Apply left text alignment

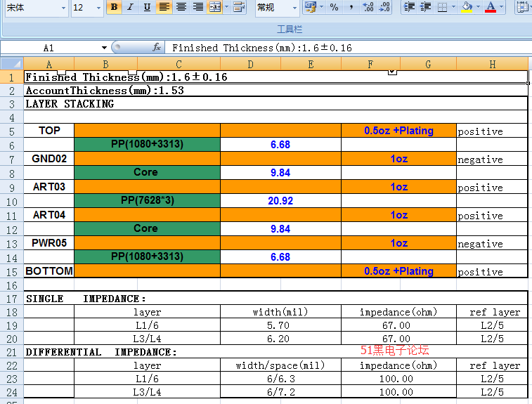point(164,7)
